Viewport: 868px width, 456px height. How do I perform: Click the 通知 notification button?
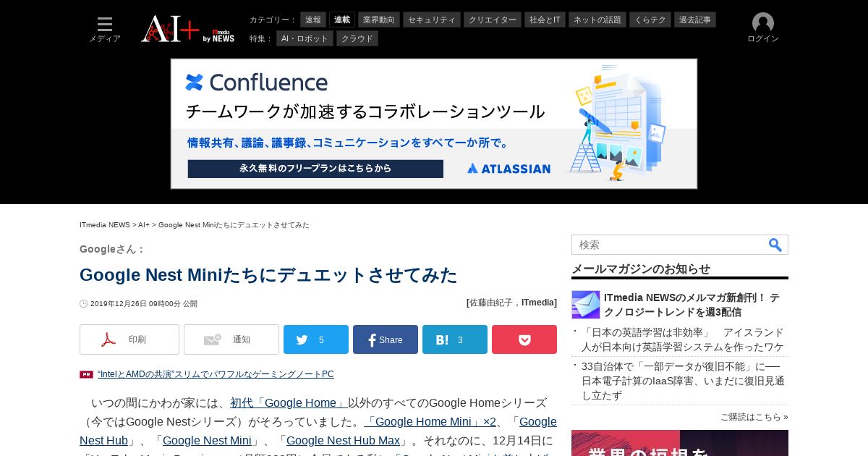click(x=231, y=339)
